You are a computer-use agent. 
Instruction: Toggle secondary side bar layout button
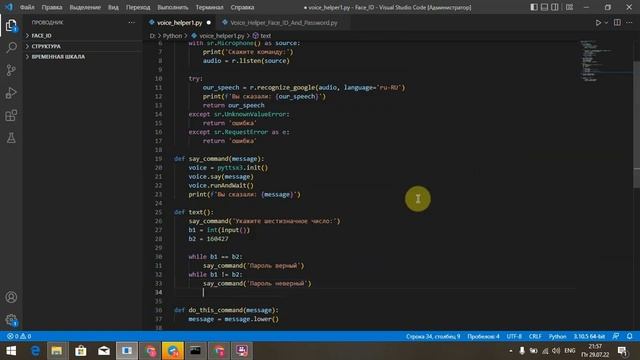[555, 7]
